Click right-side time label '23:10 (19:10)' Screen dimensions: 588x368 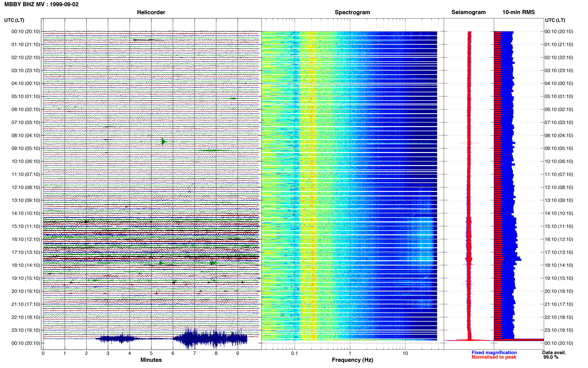click(x=559, y=330)
